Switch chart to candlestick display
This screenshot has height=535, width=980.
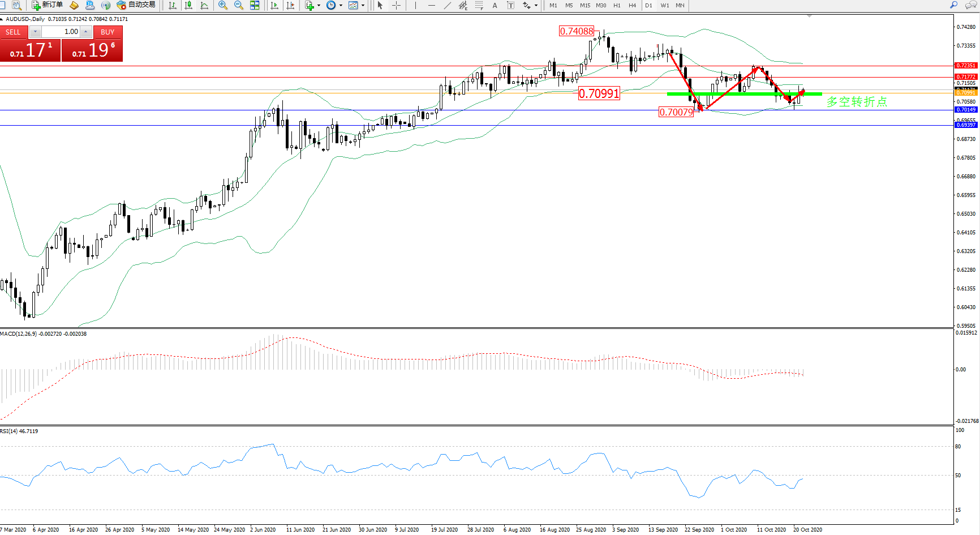tap(188, 5)
